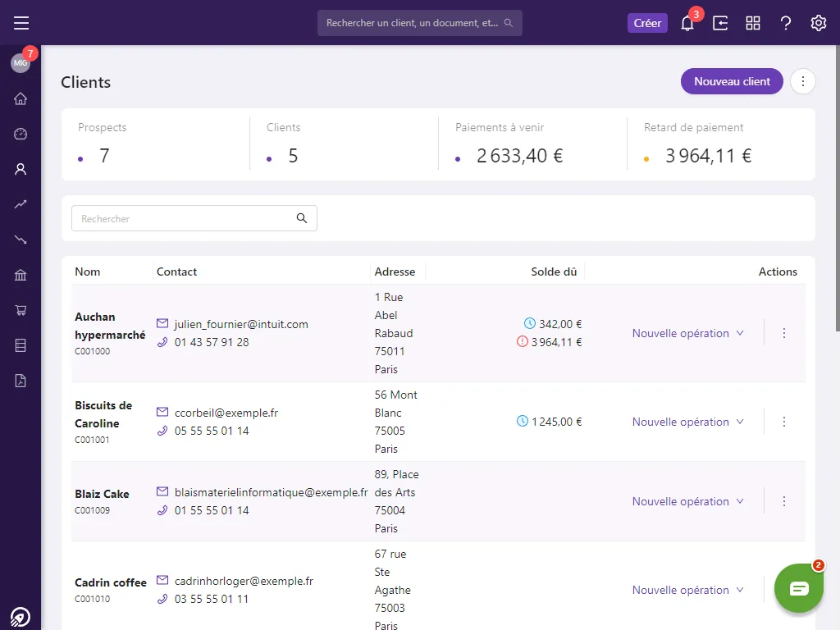840x630 pixels.
Task: Filter by the Clients tile showing 5
Action: 344,144
